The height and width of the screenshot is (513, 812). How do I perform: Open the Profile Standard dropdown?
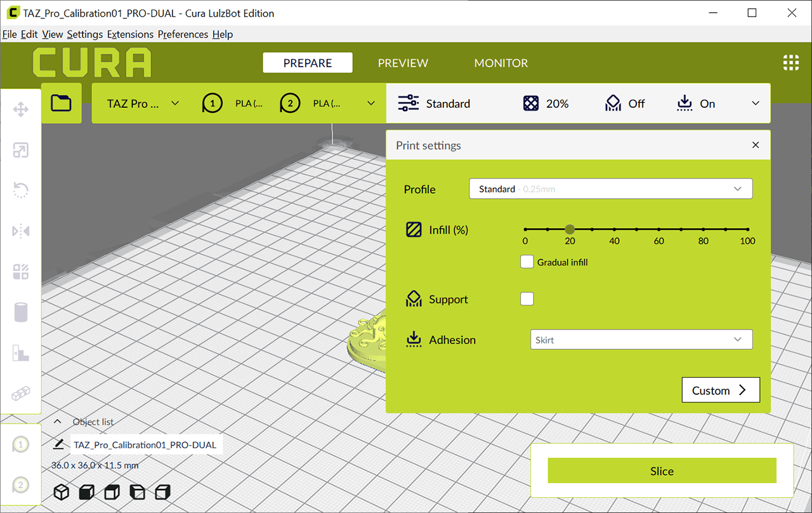611,189
